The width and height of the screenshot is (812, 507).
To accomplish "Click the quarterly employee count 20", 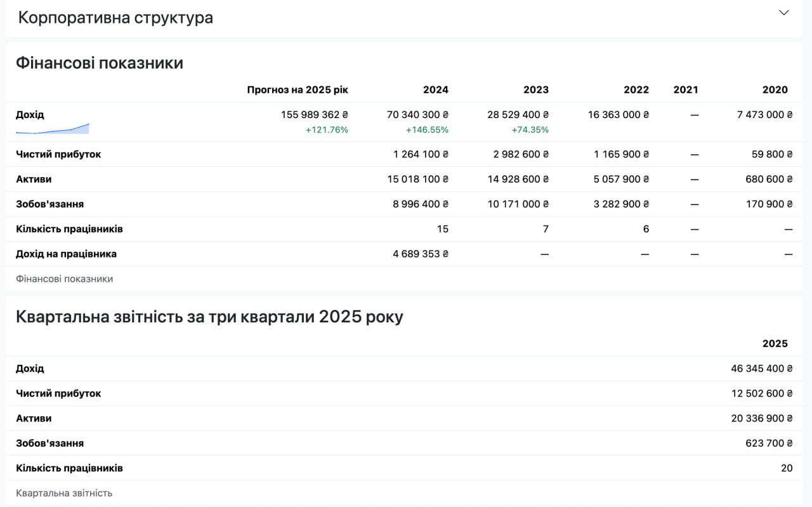I will [787, 468].
